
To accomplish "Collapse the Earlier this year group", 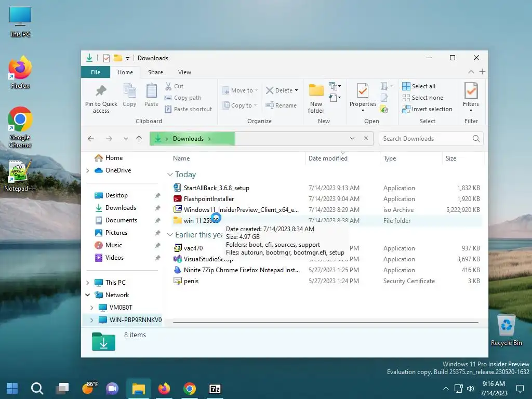I will (170, 235).
